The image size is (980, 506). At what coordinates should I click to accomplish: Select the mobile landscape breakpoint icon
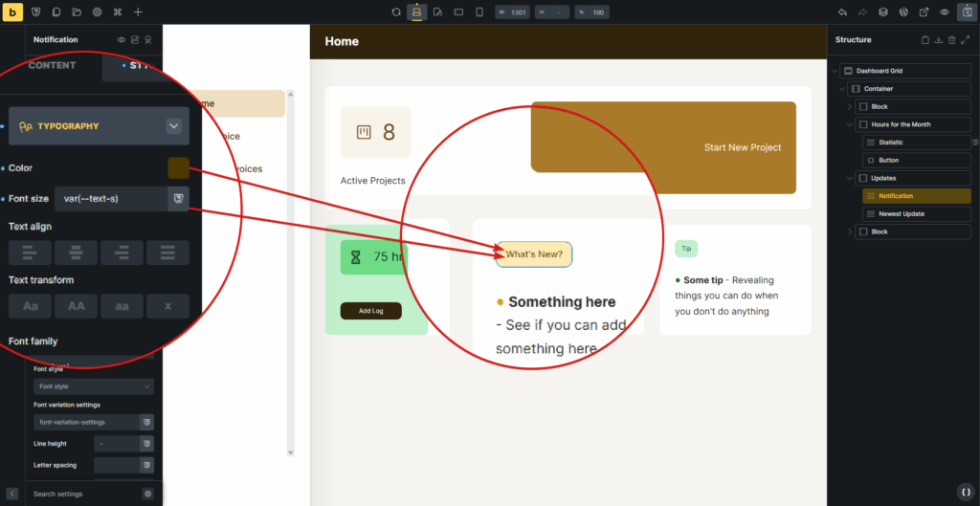click(458, 11)
